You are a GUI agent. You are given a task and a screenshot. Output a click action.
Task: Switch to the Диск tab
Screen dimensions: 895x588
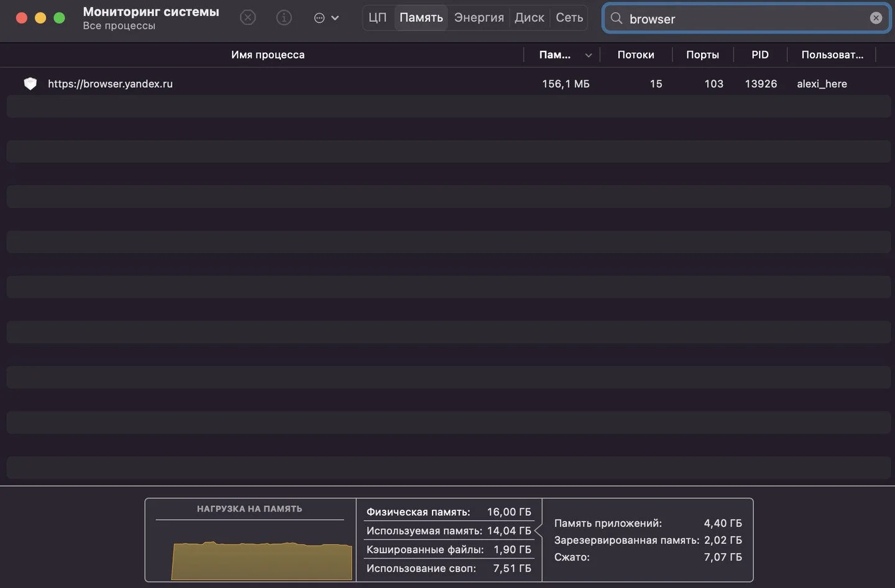530,18
